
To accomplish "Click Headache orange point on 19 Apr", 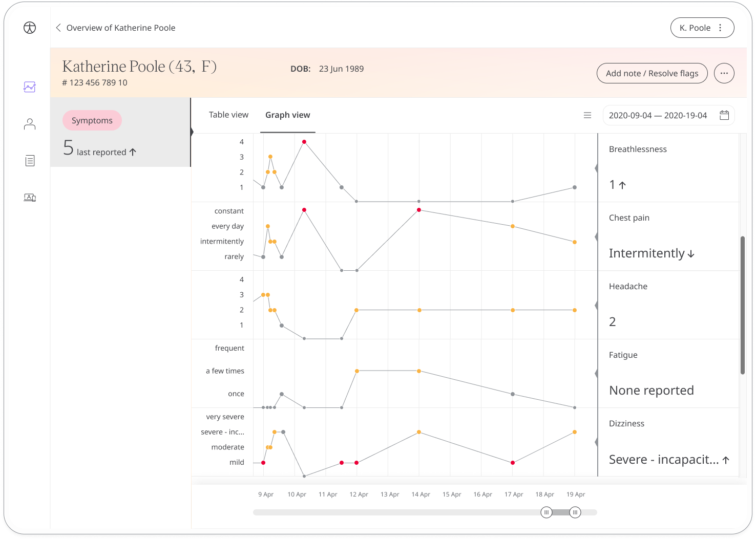I will (575, 310).
